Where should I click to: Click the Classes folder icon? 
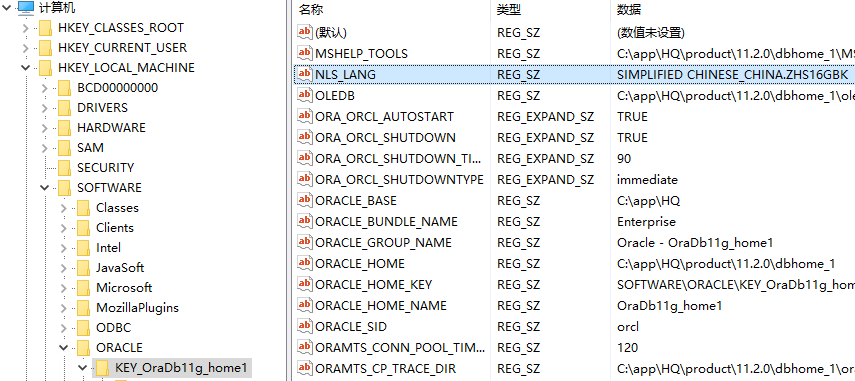(x=83, y=208)
